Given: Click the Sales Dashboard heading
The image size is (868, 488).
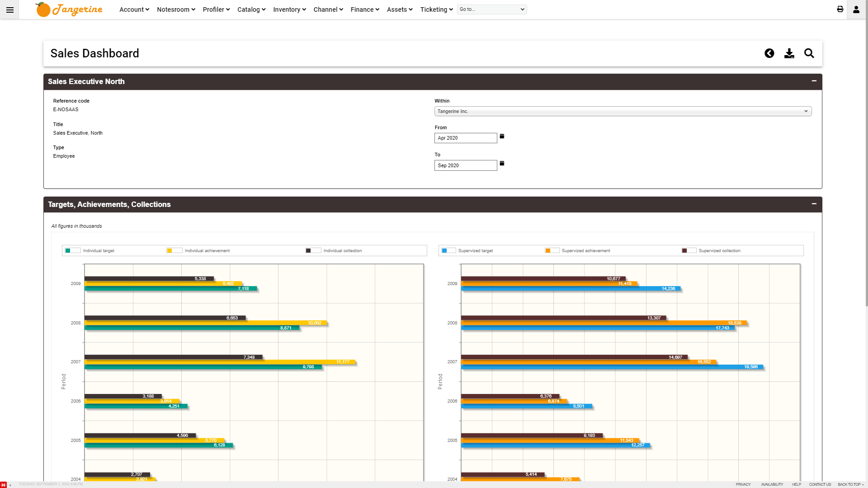Looking at the screenshot, I should 94,53.
